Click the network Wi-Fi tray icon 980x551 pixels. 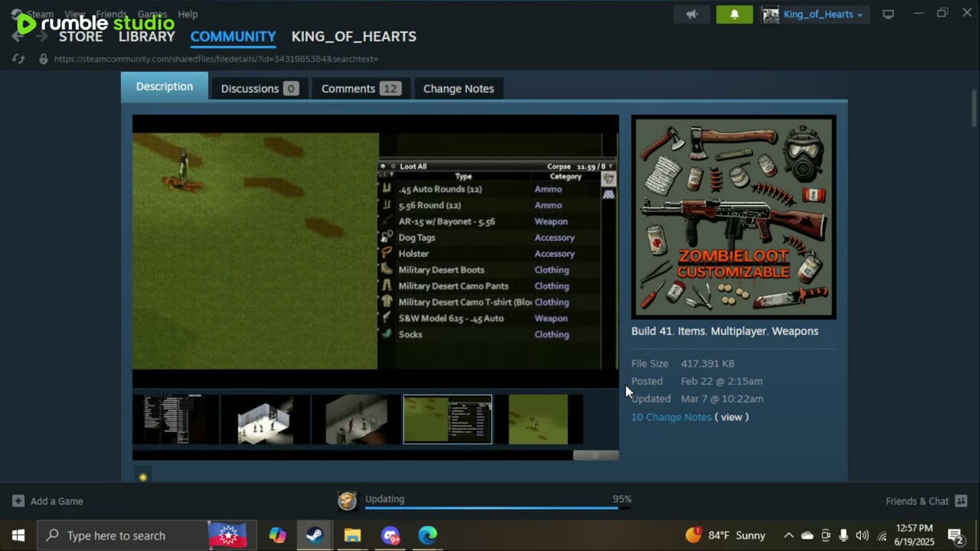tap(882, 536)
